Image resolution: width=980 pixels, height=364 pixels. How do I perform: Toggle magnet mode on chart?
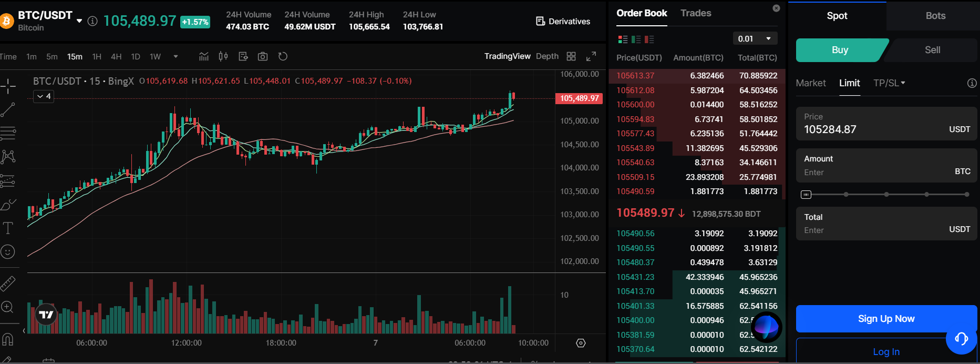click(8, 339)
